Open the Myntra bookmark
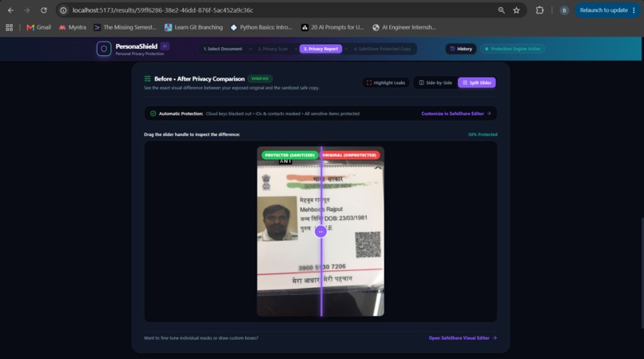 coord(73,27)
